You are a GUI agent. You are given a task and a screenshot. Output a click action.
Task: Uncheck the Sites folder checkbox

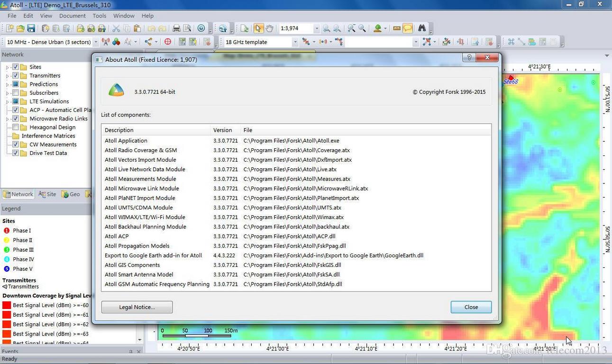(x=16, y=67)
